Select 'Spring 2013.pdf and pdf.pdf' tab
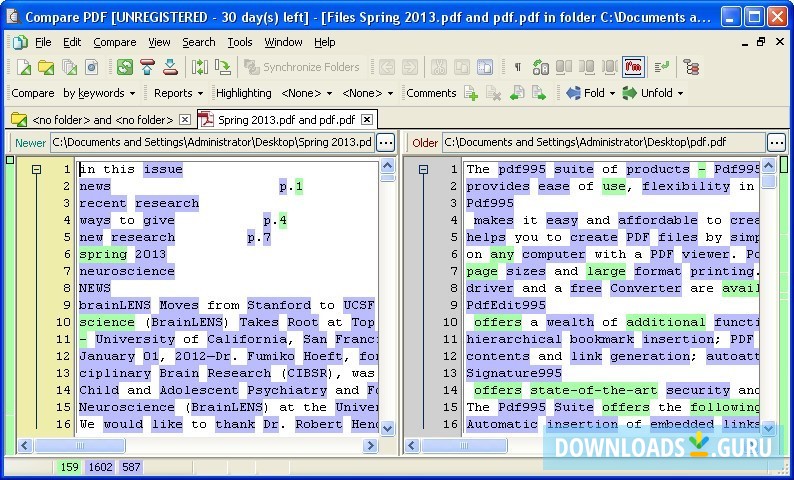Screen dimensions: 794x480 [x=287, y=120]
